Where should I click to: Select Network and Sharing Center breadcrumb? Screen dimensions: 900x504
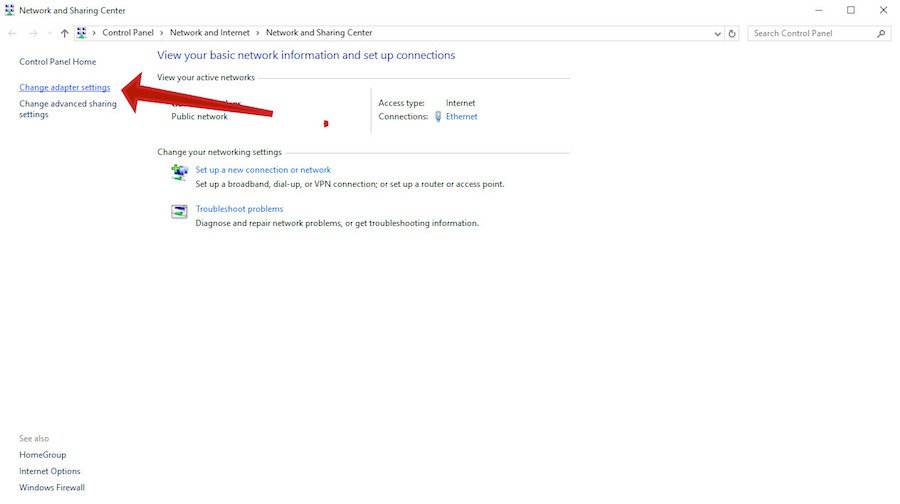(319, 33)
